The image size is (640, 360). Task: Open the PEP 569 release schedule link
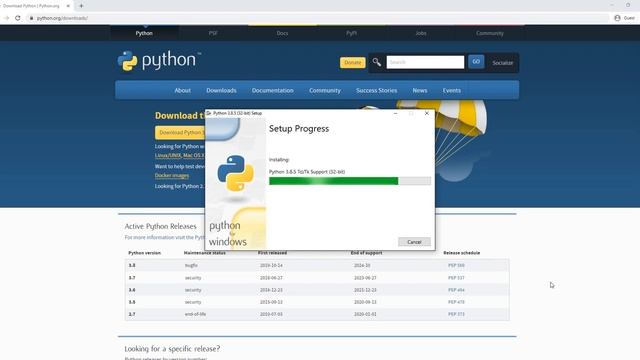456,265
